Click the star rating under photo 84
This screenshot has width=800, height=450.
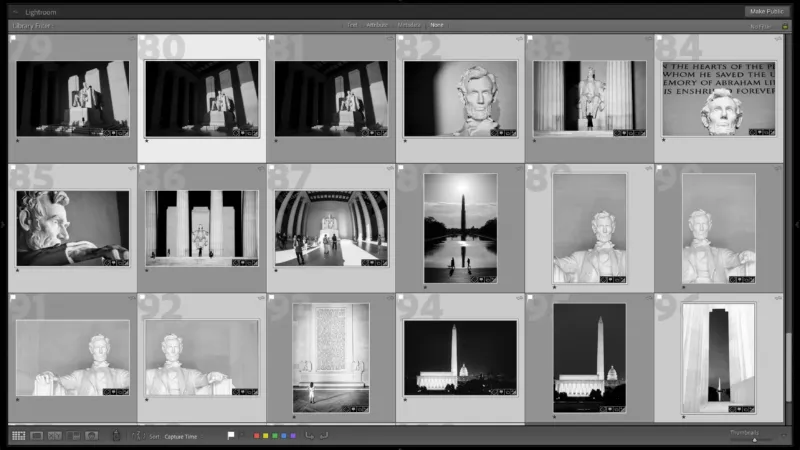(x=664, y=140)
